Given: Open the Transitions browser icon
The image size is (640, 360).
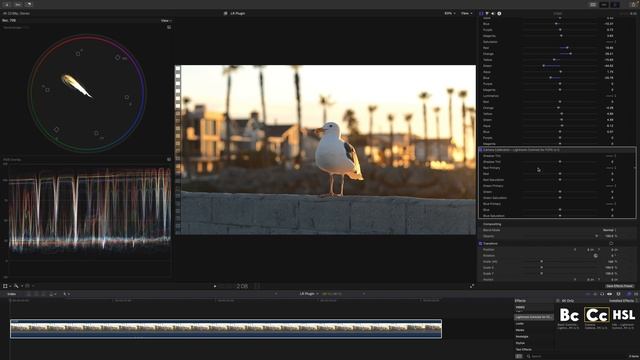Looking at the screenshot, I should tap(636, 294).
